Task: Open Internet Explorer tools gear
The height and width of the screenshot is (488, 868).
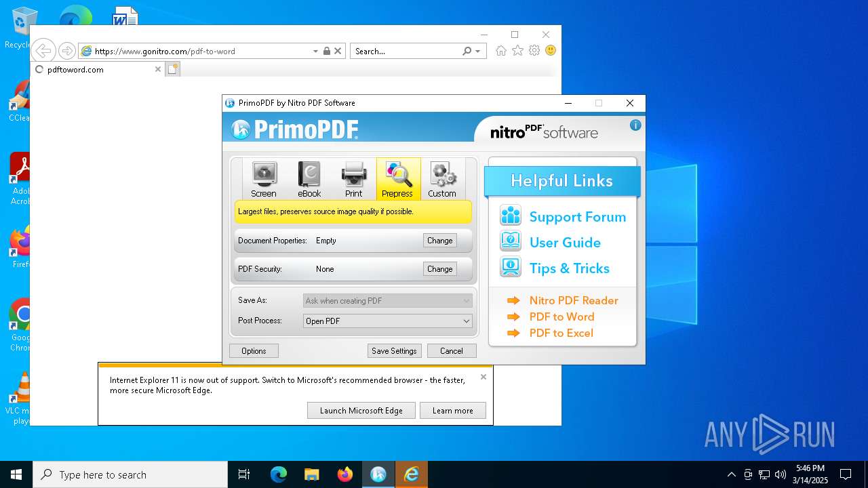Action: coord(534,51)
